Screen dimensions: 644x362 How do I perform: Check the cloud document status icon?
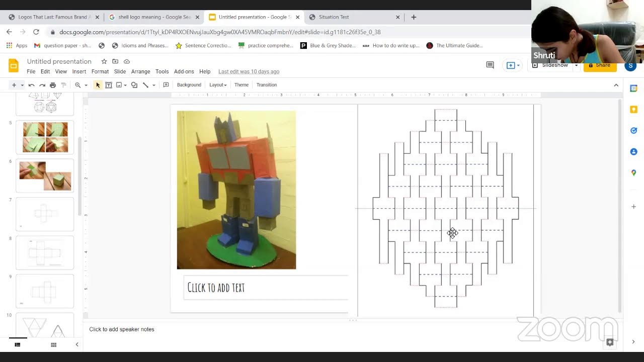[x=127, y=61]
